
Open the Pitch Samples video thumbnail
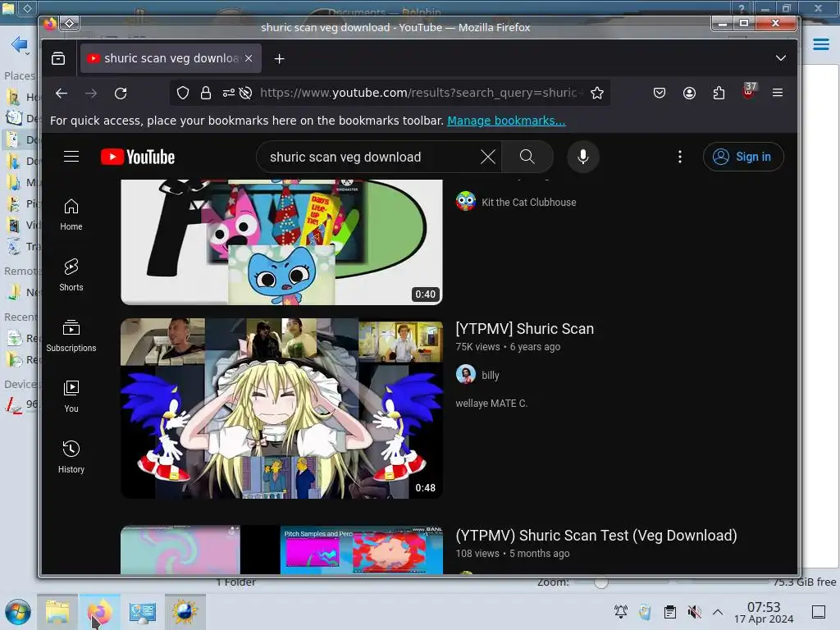[x=281, y=550]
